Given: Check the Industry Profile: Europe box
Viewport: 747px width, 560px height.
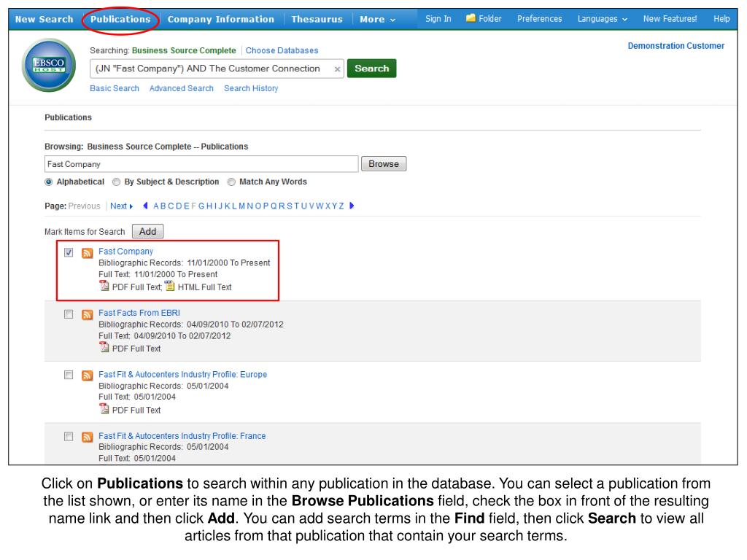Looking at the screenshot, I should pos(69,375).
